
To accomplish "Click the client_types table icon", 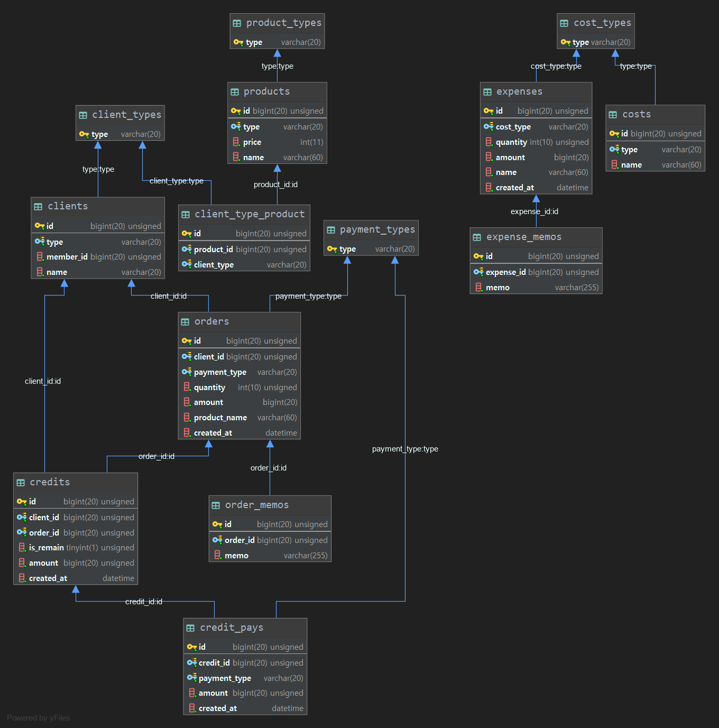I will click(x=83, y=115).
